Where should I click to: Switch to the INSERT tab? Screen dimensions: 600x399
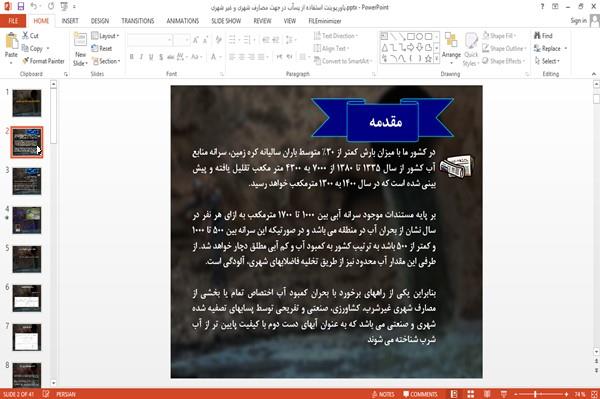point(70,21)
